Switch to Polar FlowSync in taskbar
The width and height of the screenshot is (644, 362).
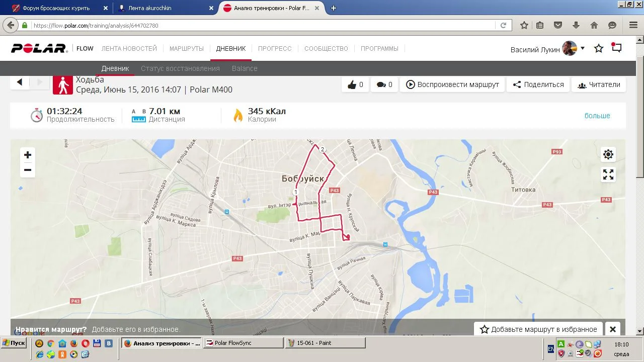(244, 343)
